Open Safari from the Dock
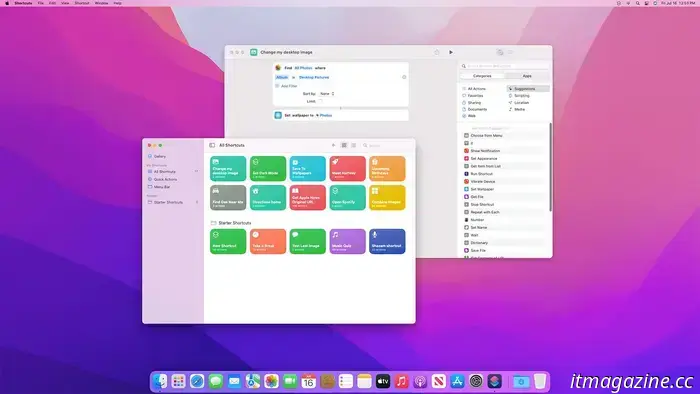Viewport: 700px width, 394px height. coord(197,382)
